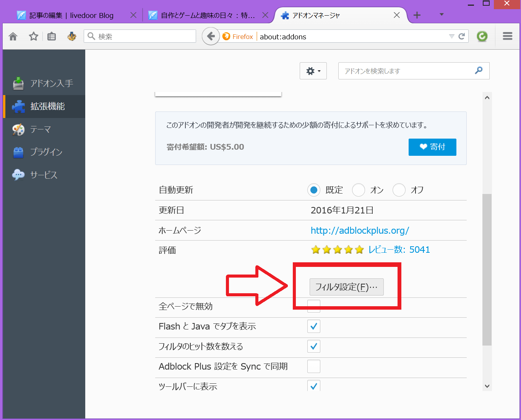
Task: Uncheck フィルタのヒット数を数える
Action: [x=314, y=346]
